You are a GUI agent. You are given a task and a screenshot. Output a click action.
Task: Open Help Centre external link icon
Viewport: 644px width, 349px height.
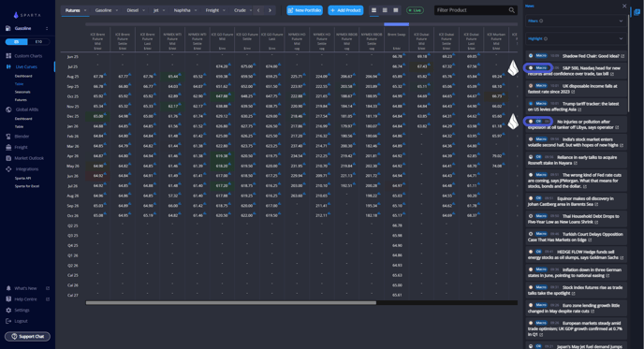click(48, 298)
